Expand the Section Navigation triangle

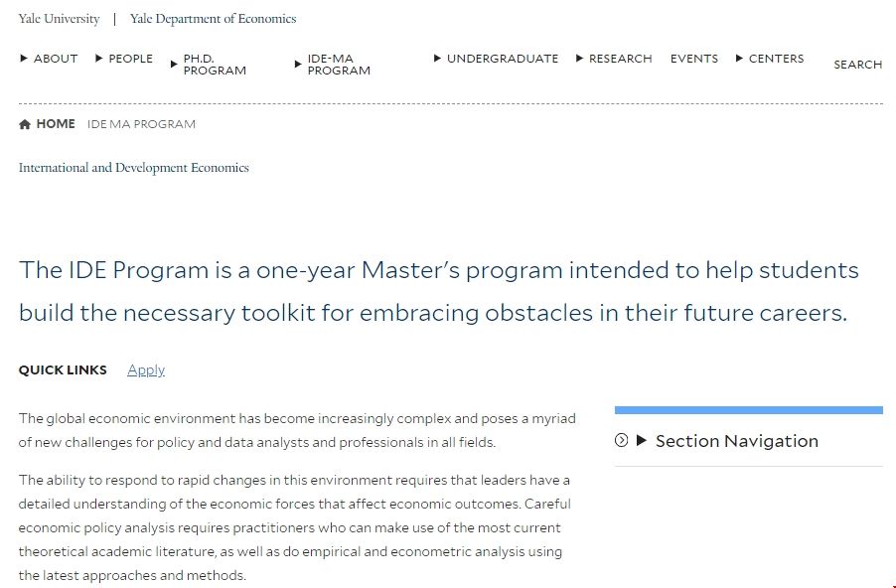[642, 440]
